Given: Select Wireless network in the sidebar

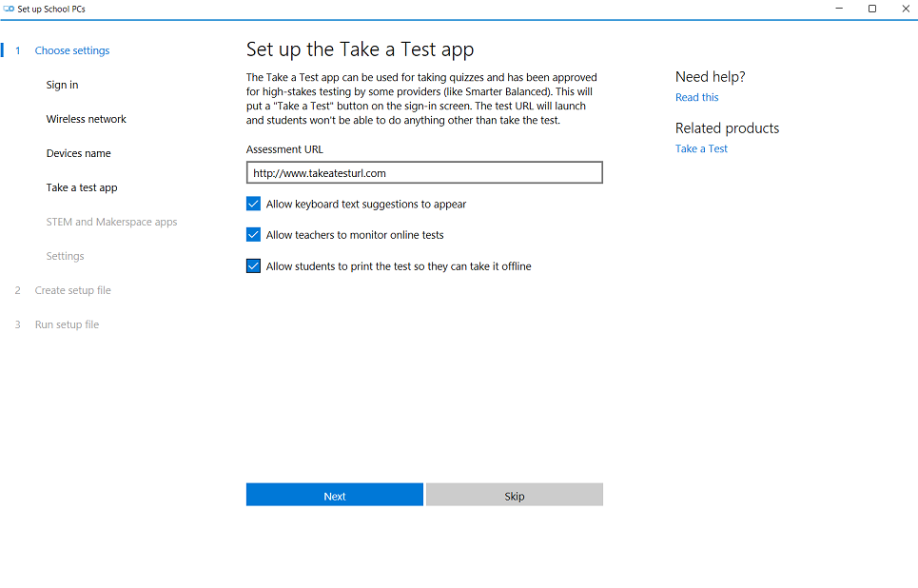Looking at the screenshot, I should 86,119.
